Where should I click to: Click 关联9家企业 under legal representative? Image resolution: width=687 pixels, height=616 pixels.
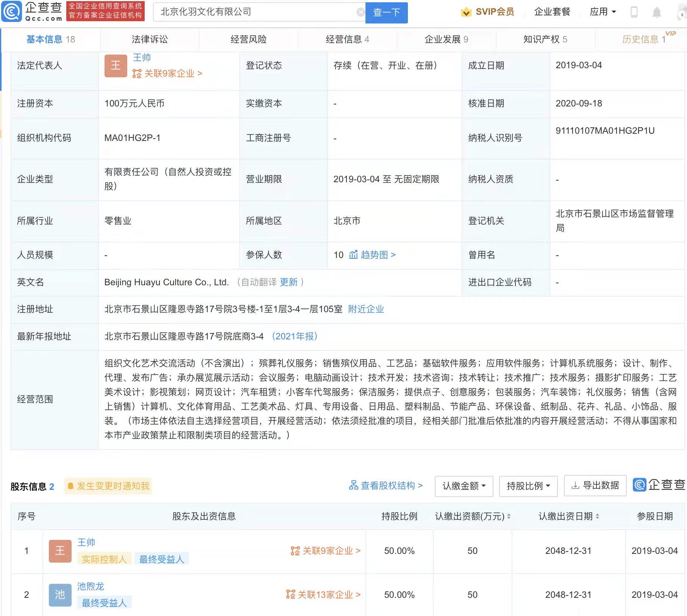(173, 73)
